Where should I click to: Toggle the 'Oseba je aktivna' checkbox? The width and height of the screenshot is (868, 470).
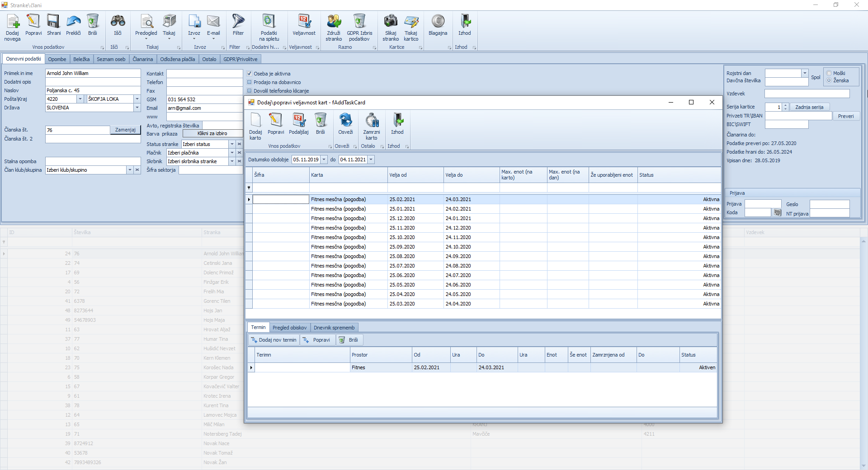pos(249,74)
